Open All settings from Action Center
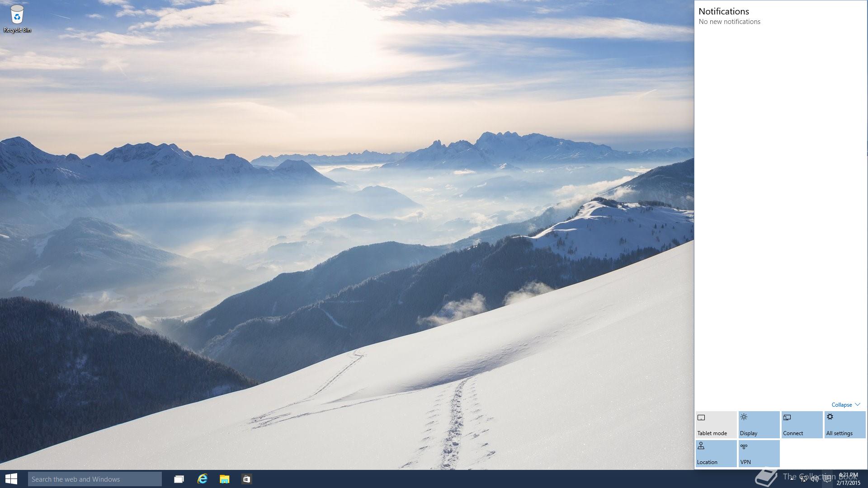This screenshot has height=488, width=868. [x=844, y=425]
